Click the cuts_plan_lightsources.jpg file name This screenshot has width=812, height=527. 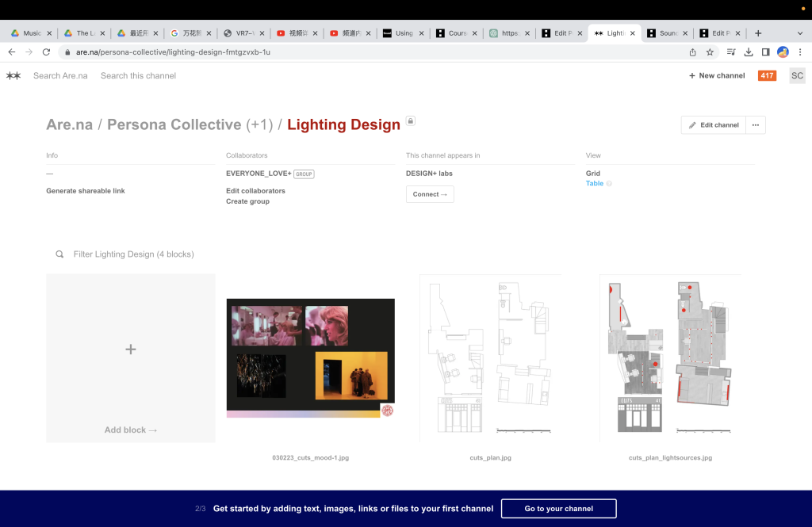[671, 457]
